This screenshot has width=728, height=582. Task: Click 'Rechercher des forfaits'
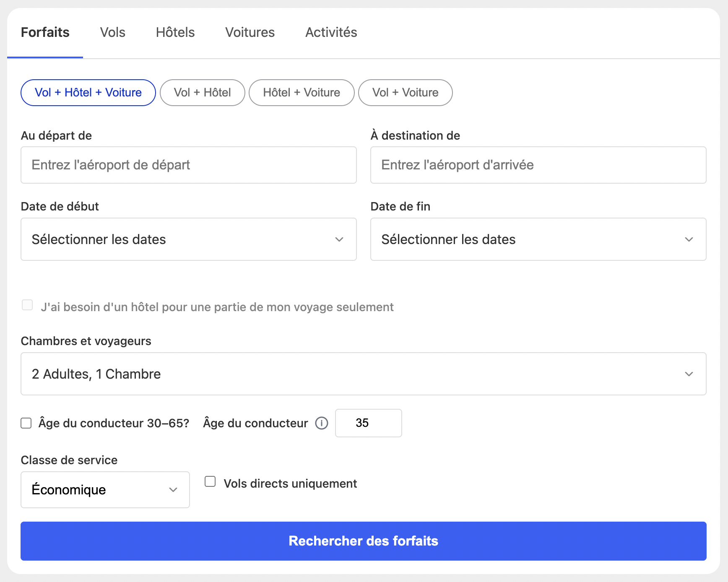tap(363, 541)
